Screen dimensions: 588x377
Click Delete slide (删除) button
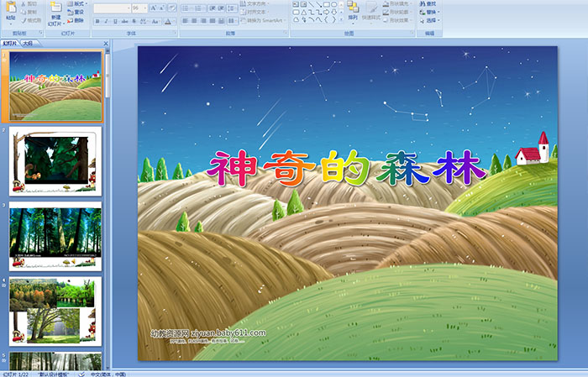click(76, 20)
